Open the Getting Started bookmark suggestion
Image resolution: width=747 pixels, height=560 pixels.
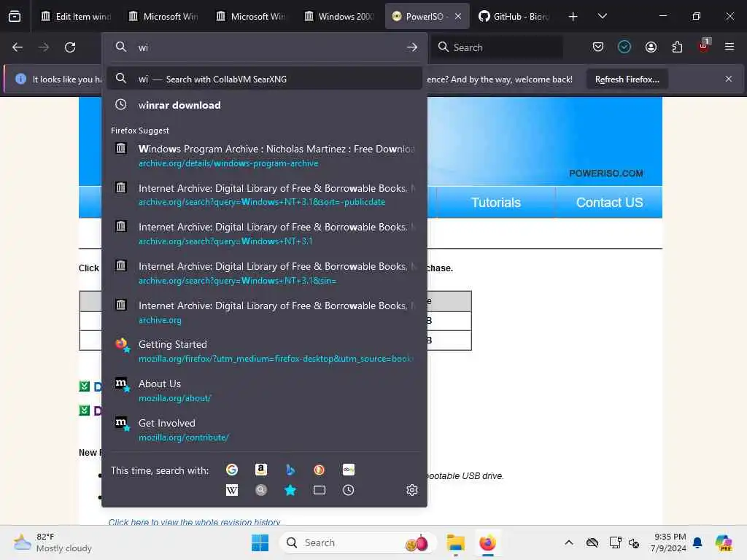(264, 351)
